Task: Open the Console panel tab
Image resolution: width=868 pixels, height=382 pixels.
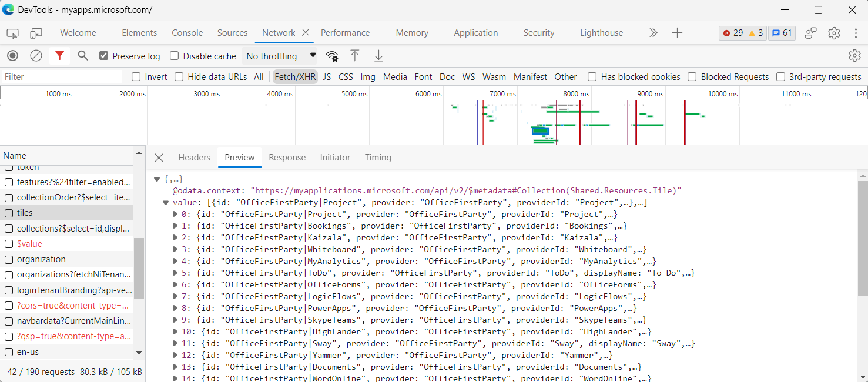Action: point(187,33)
